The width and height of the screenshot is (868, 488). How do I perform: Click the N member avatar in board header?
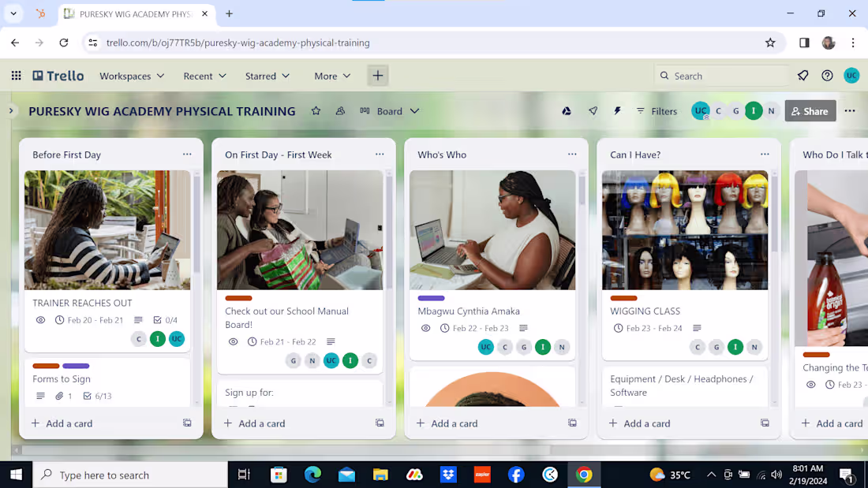[x=771, y=111]
